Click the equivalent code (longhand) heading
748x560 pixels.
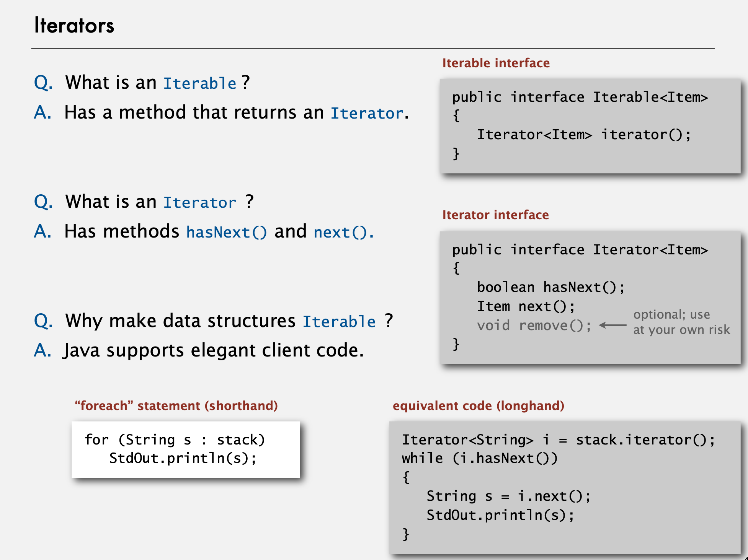(478, 405)
